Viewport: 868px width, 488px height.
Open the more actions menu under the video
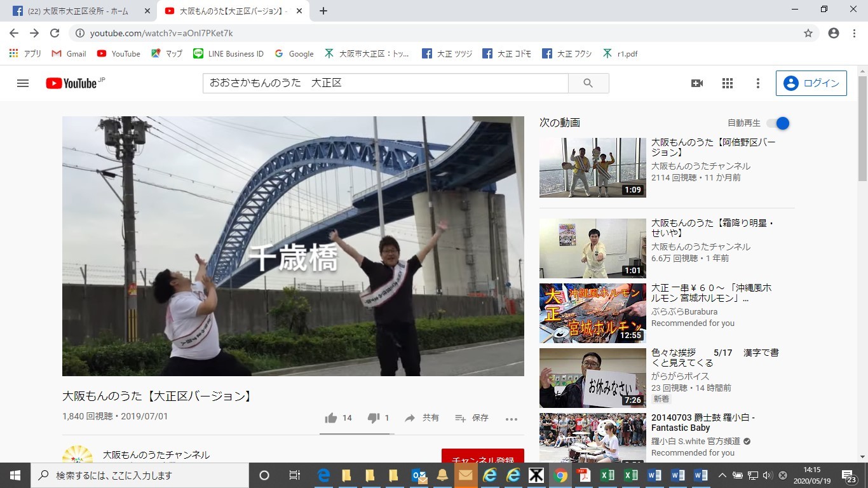512,418
